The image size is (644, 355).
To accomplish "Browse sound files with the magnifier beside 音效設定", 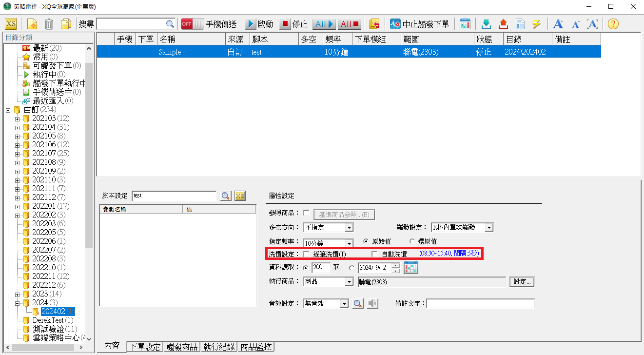I will coord(357,303).
